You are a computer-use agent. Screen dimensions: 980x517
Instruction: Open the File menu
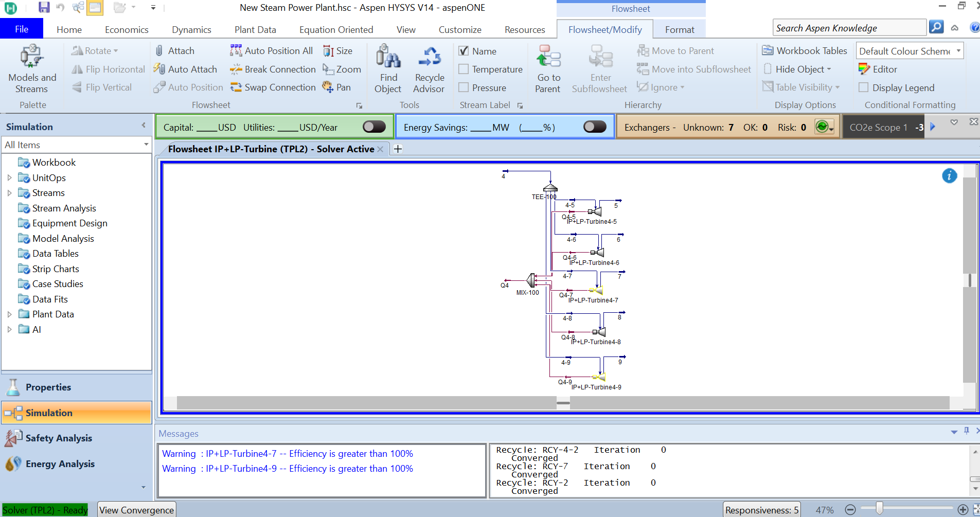point(22,29)
